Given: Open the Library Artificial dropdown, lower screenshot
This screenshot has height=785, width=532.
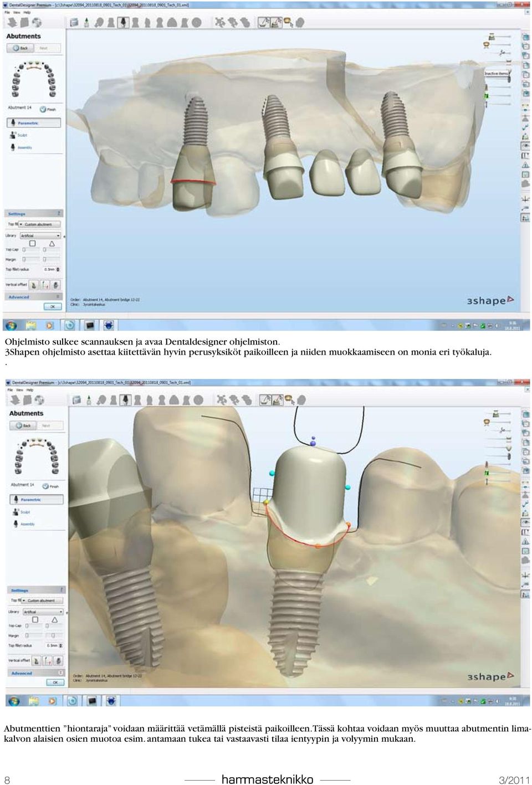Looking at the screenshot, I should tap(43, 612).
